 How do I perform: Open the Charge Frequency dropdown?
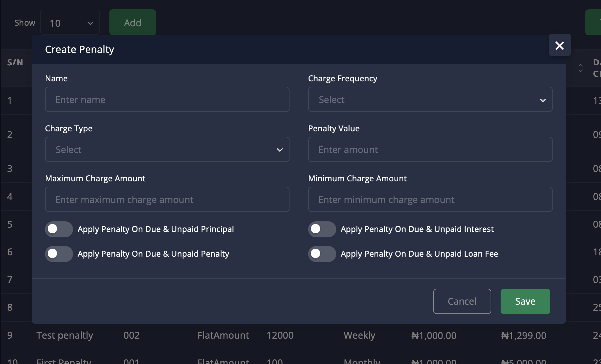(x=430, y=99)
